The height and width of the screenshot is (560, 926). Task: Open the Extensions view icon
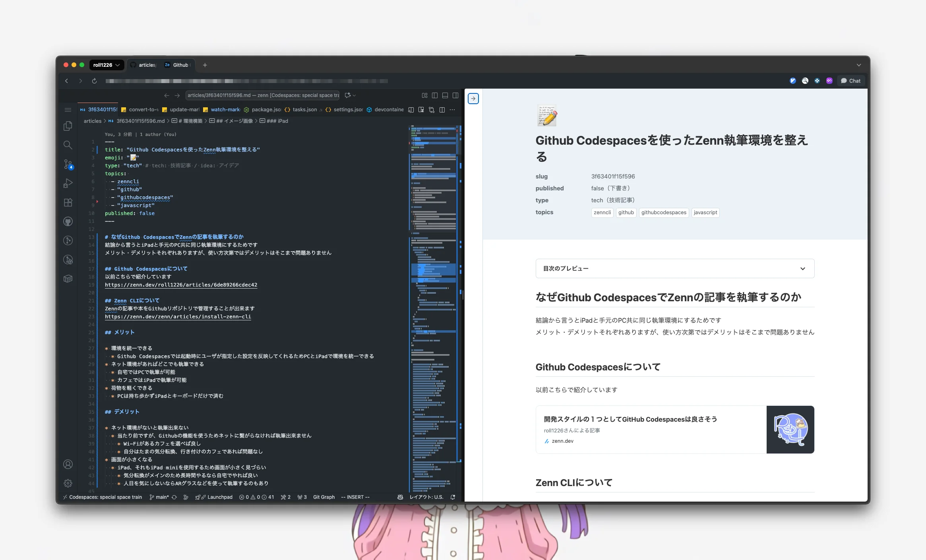coord(68,202)
